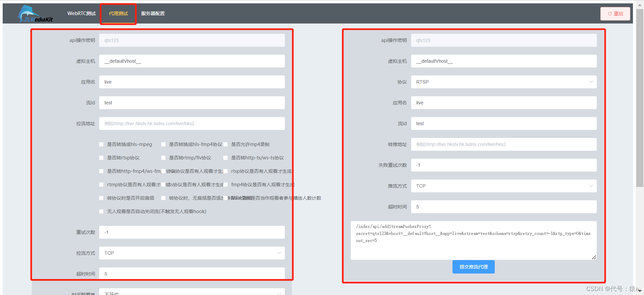Grab the text area resize handle

click(594, 257)
